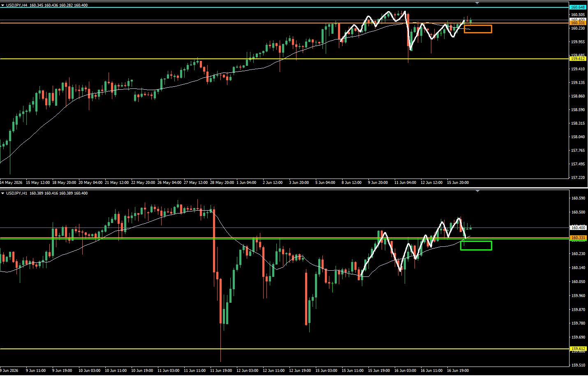The width and height of the screenshot is (588, 376).
Task: Click the 15 Jun 03:00 time label
Action: point(326,371)
